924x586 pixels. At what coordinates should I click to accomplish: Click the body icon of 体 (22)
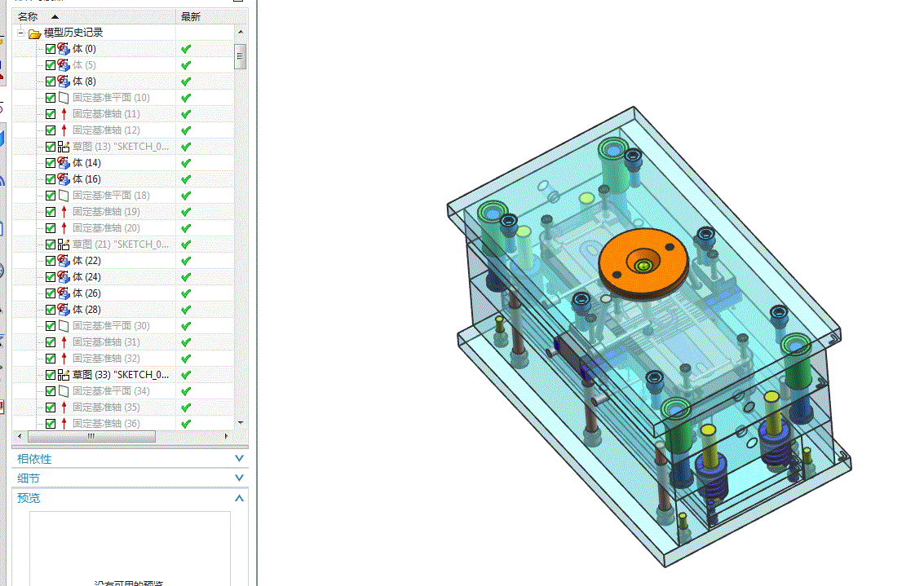[x=64, y=261]
